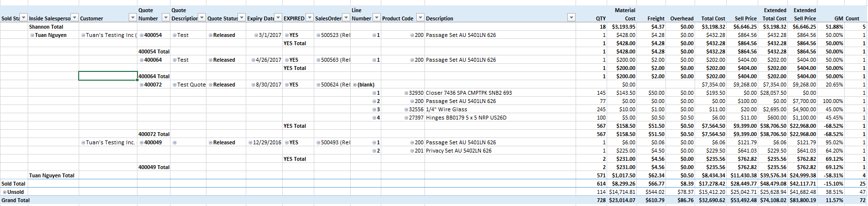This screenshot has width=868, height=206.
Task: Select the Grand Total row label
Action: click(x=16, y=200)
